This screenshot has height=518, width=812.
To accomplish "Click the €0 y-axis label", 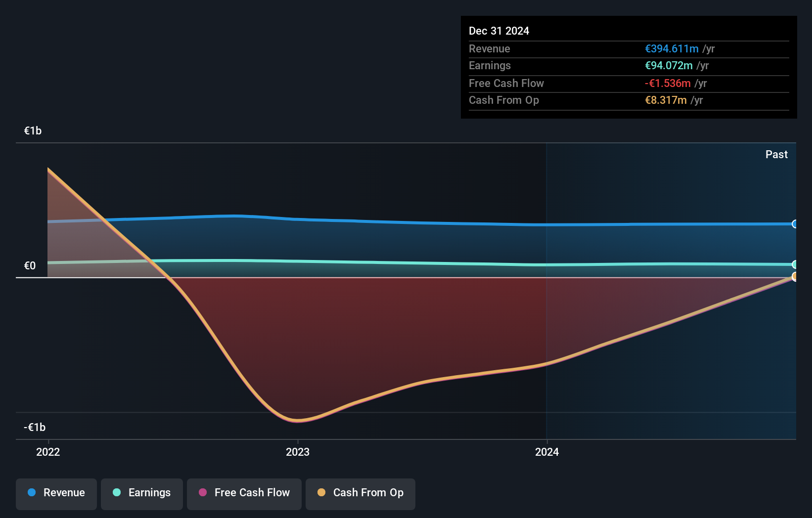I will point(30,266).
